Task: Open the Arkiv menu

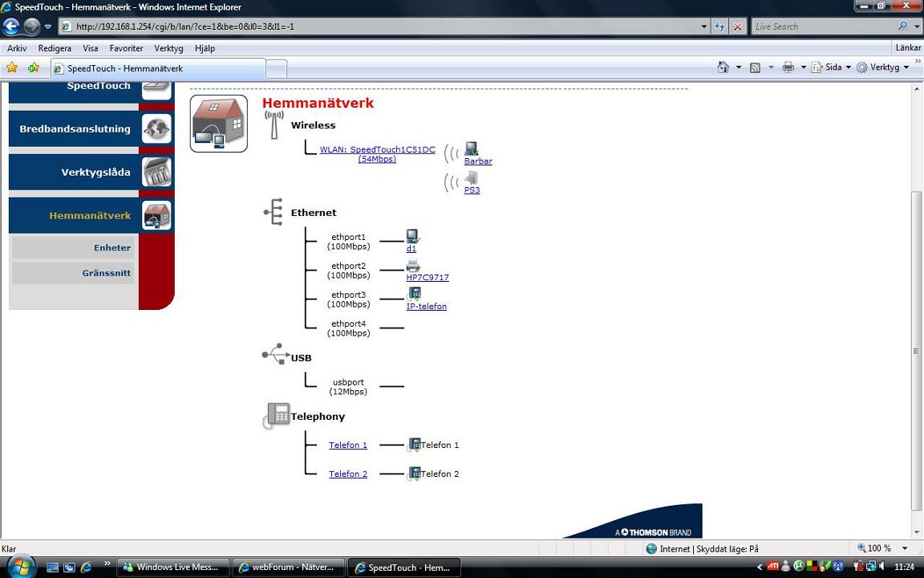Action: coord(17,48)
